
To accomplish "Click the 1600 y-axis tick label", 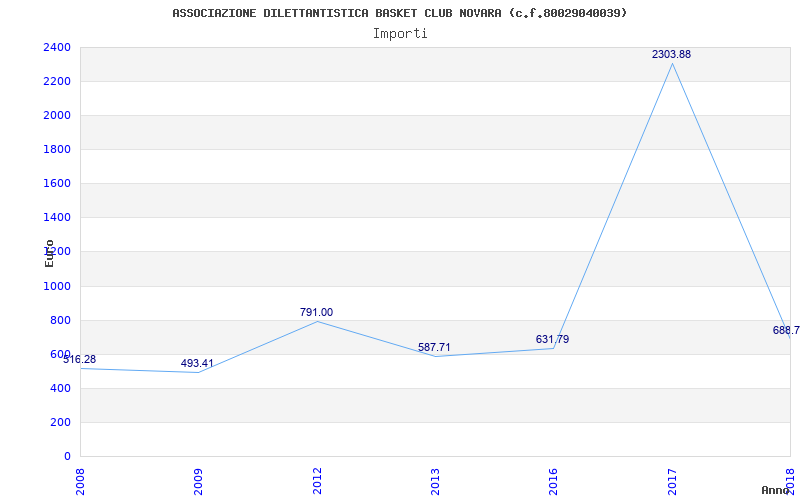I will [x=57, y=184].
